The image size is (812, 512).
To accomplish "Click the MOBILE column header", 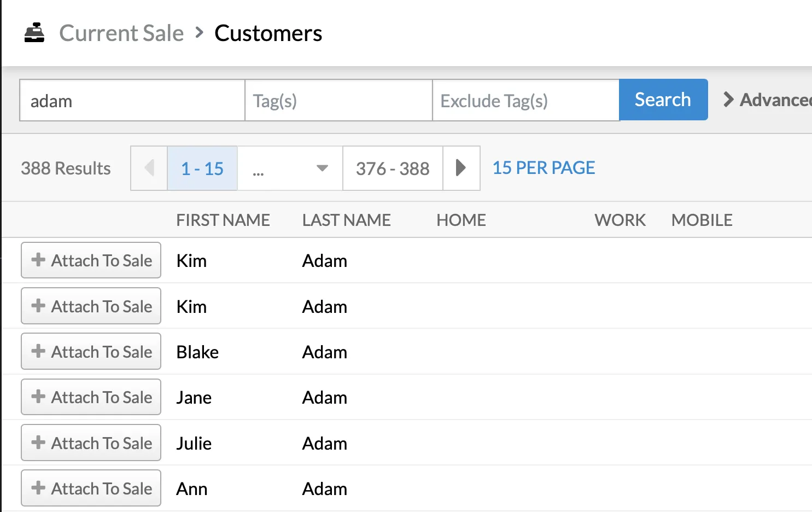I will click(x=702, y=220).
